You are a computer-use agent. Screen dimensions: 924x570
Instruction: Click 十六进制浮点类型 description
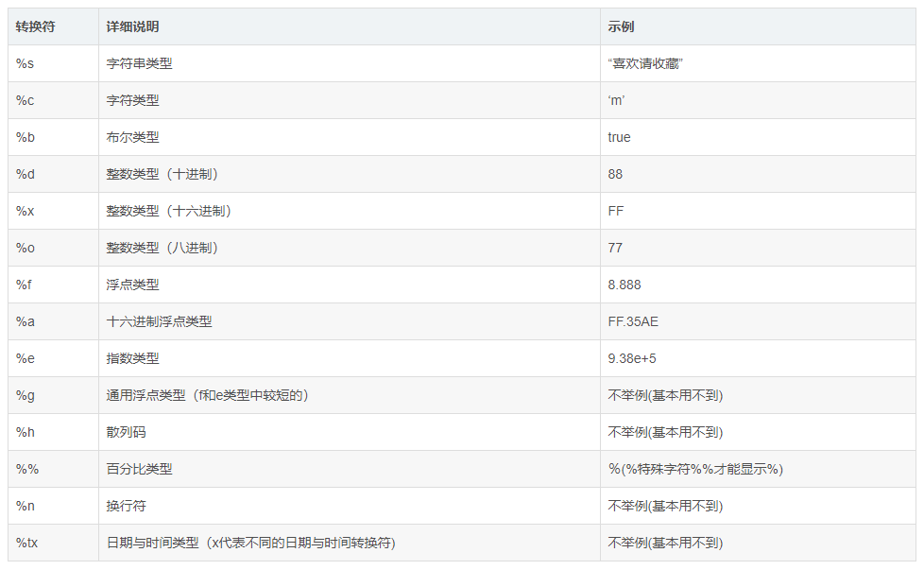pos(159,321)
